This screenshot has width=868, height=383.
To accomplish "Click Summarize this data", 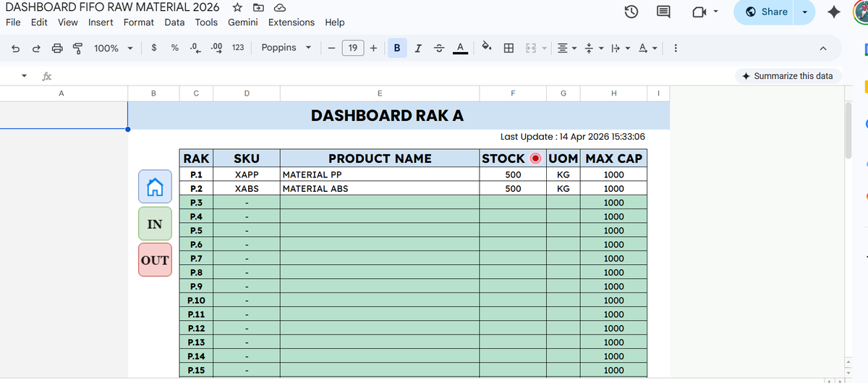I will [x=787, y=76].
